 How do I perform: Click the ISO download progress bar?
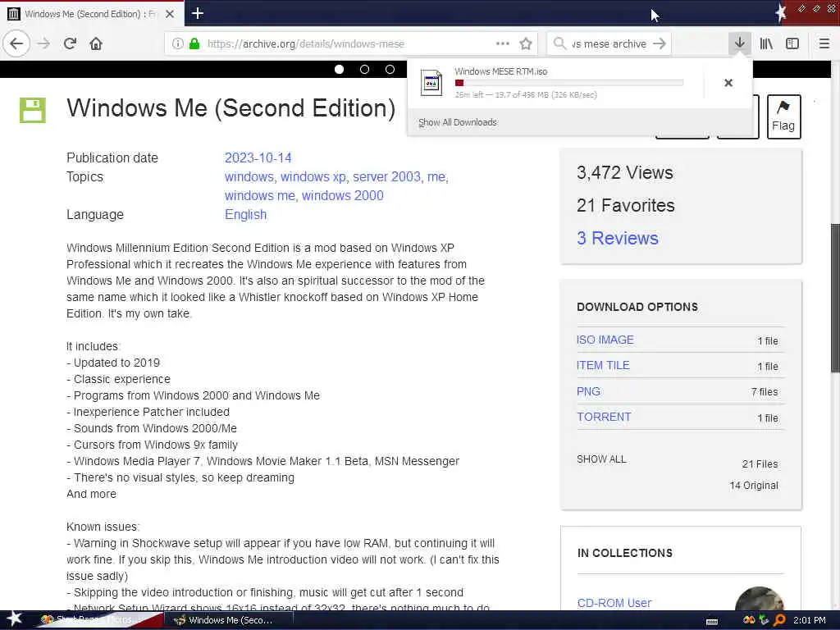pos(569,83)
